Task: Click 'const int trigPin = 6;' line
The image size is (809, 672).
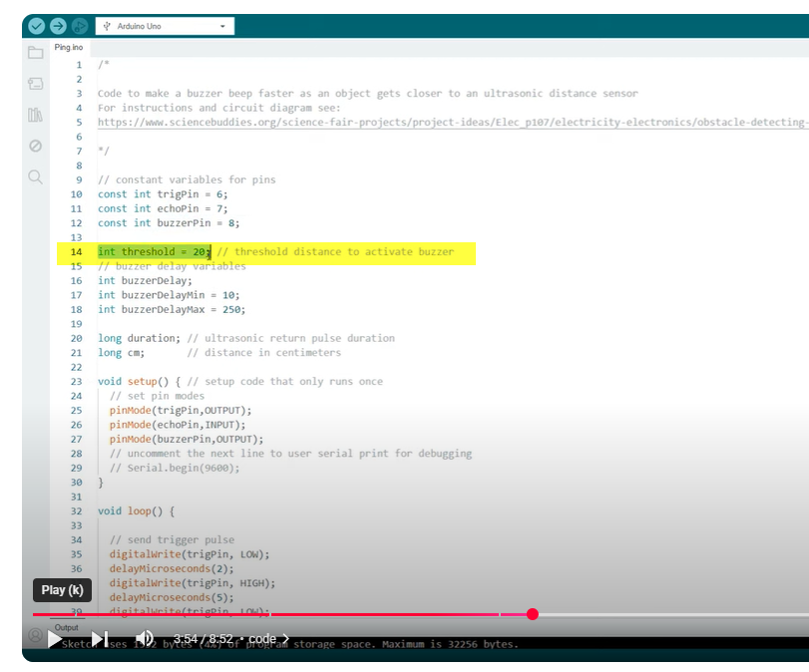Action: coord(163,194)
